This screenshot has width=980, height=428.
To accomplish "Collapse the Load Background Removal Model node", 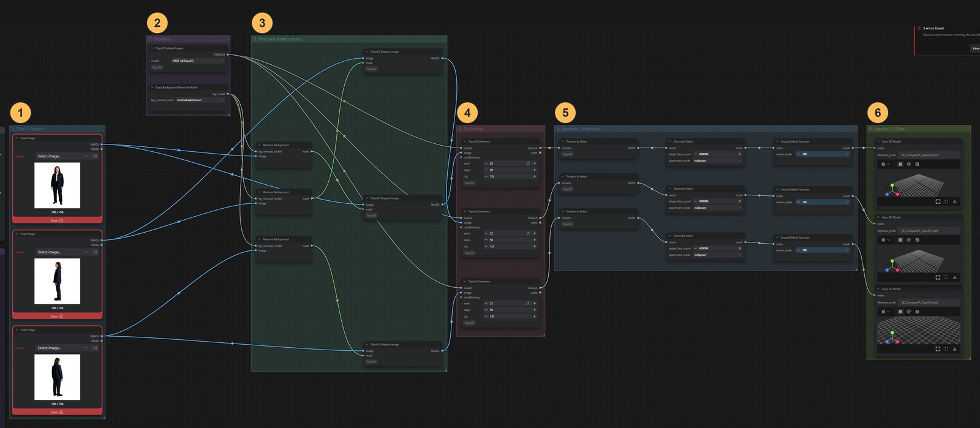I will pyautogui.click(x=152, y=87).
